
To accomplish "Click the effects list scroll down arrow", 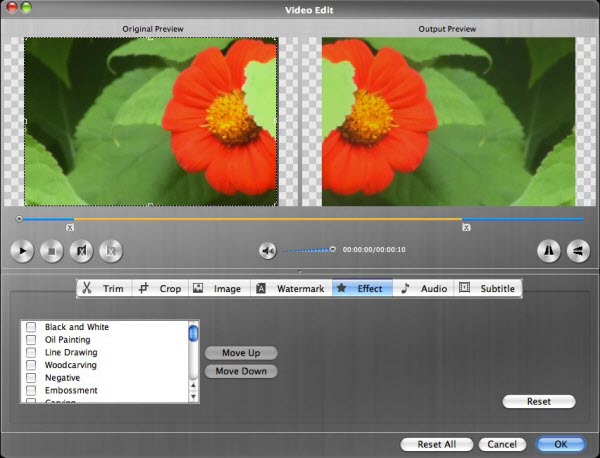I will tap(193, 397).
